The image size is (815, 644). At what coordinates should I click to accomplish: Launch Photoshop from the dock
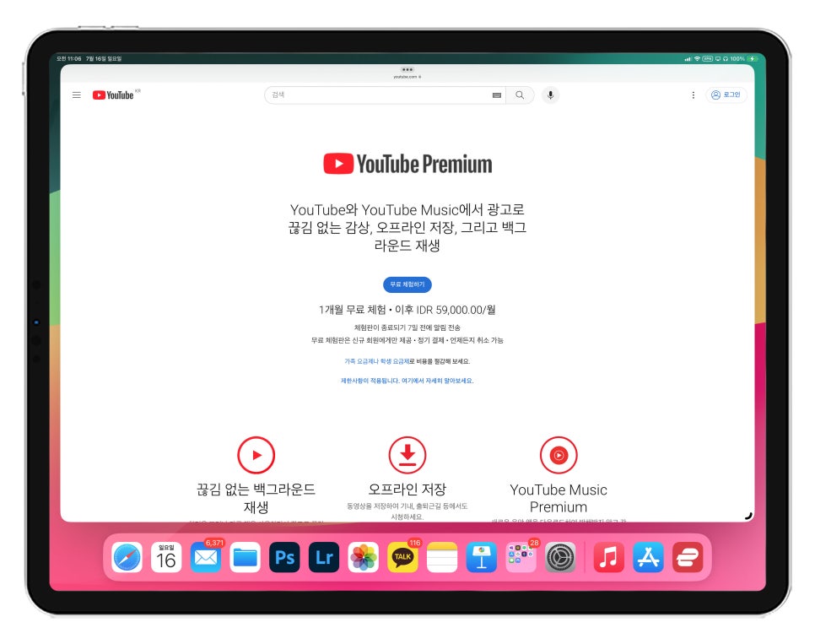click(284, 557)
